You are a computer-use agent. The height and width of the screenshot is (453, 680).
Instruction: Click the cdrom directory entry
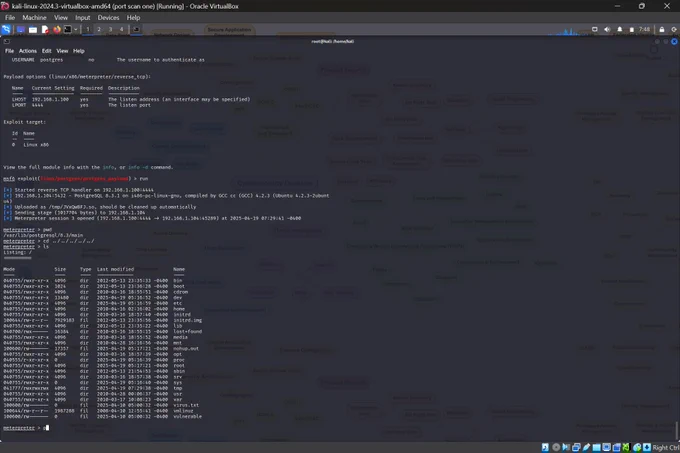point(180,292)
